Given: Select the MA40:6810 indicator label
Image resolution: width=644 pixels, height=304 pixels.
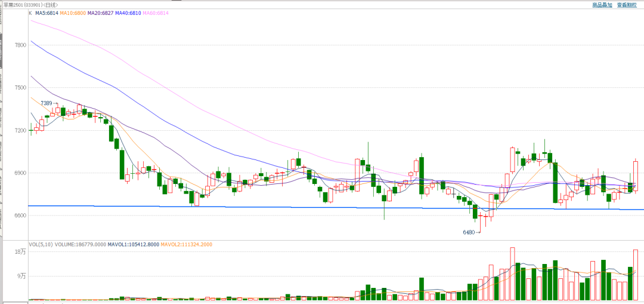Looking at the screenshot, I should pyautogui.click(x=128, y=13).
